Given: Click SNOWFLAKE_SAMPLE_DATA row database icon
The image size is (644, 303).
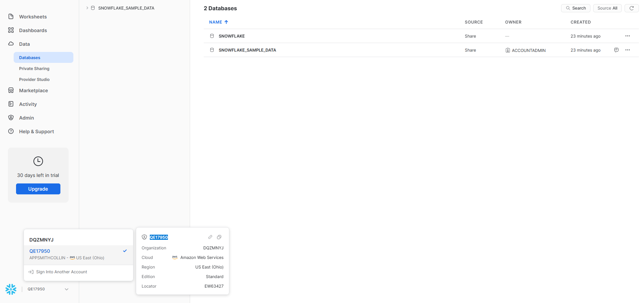Looking at the screenshot, I should pos(212,50).
